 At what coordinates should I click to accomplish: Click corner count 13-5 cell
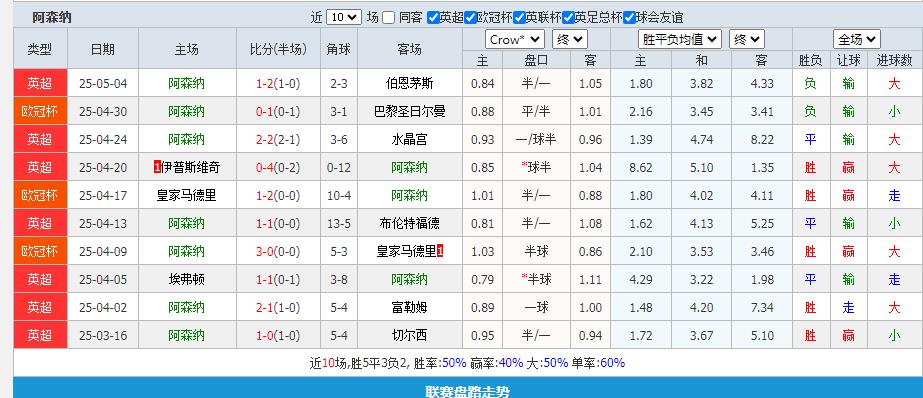(338, 224)
